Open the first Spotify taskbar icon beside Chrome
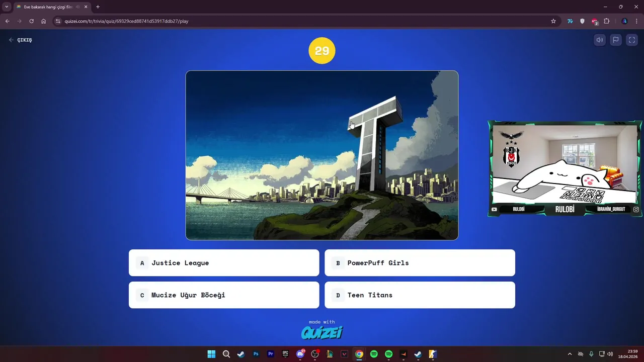The width and height of the screenshot is (644, 362). coord(374,354)
